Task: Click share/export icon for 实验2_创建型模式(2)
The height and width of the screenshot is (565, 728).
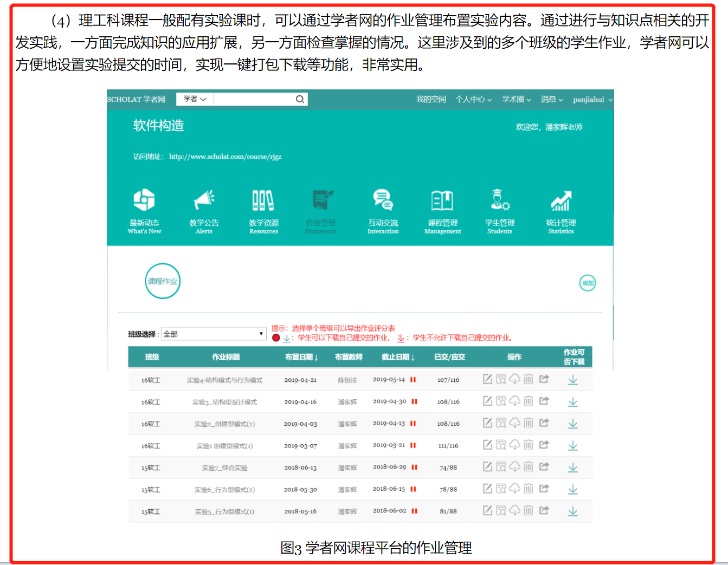Action: (544, 423)
